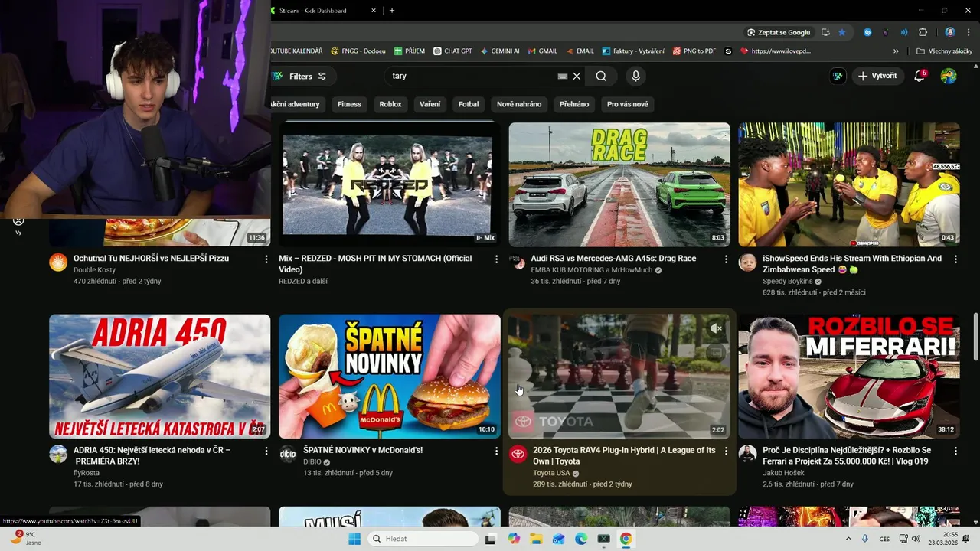This screenshot has height=551, width=980.
Task: Open the GEMINI AI bookmark
Action: coord(500,51)
